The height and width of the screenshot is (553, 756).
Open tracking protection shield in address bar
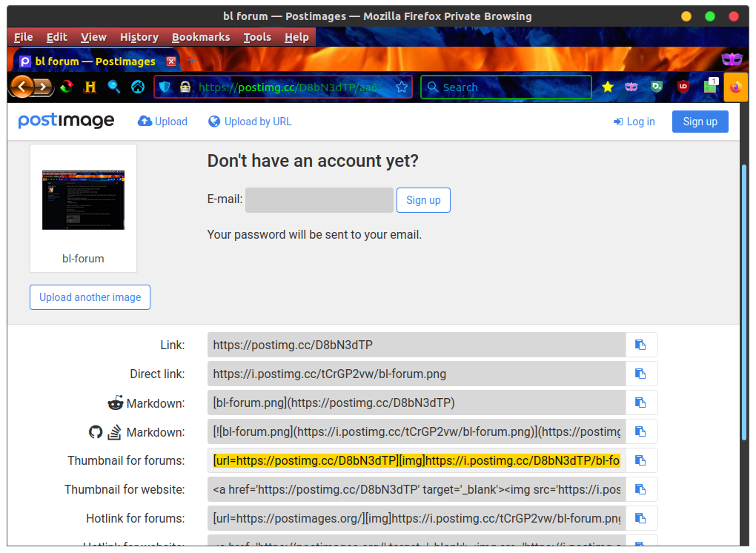pos(165,87)
